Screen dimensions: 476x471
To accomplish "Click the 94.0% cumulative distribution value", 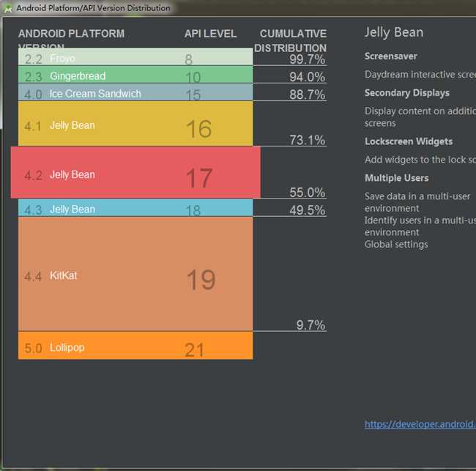I will (x=308, y=77).
